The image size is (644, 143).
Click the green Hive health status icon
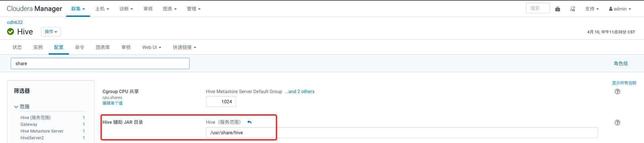[11, 32]
